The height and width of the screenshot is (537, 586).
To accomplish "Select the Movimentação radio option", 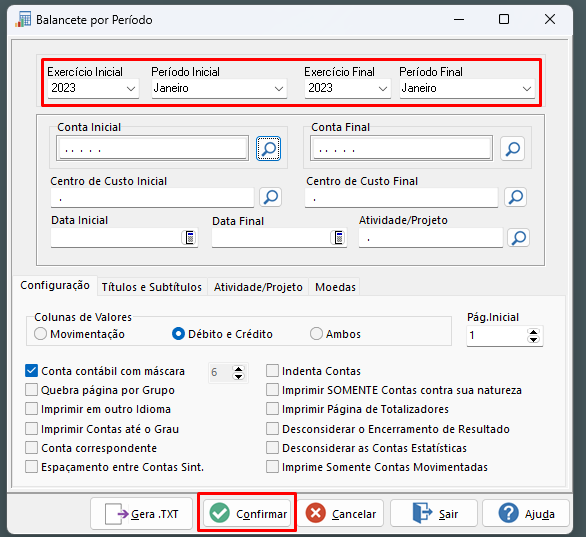I will (x=40, y=334).
